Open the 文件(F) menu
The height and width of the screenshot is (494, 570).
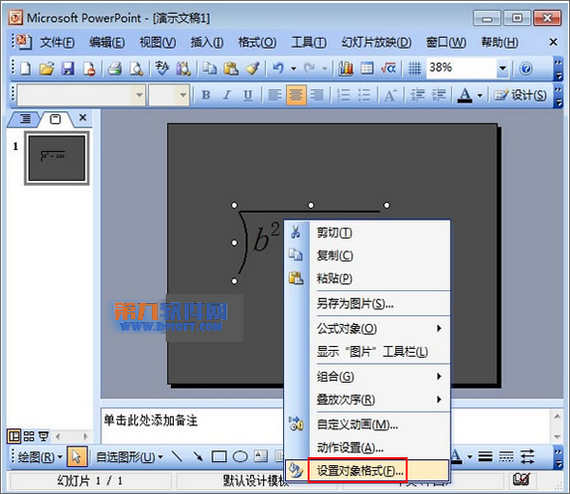[x=57, y=43]
